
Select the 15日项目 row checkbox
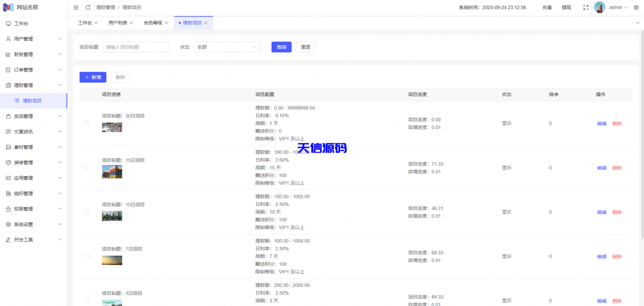click(87, 167)
